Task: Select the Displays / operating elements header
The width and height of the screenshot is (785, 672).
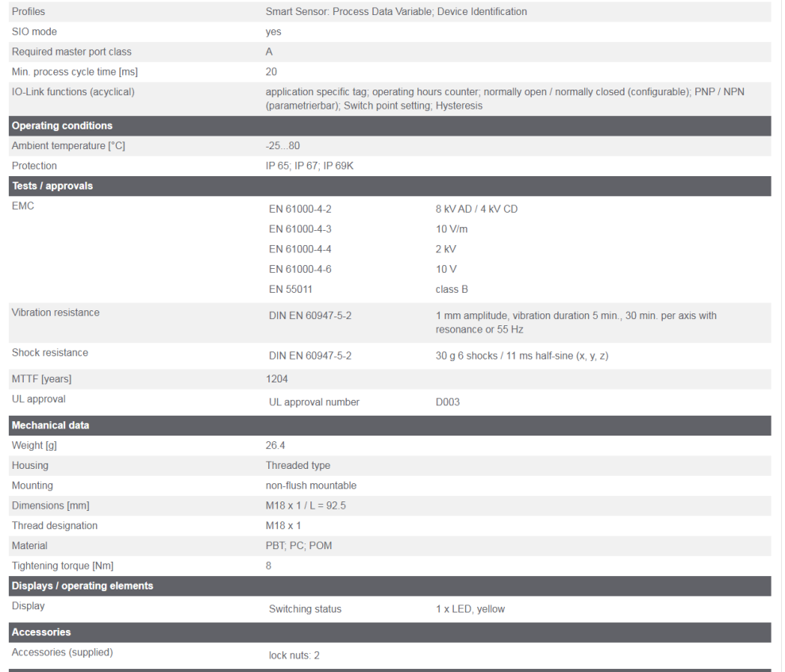Action: click(x=83, y=586)
